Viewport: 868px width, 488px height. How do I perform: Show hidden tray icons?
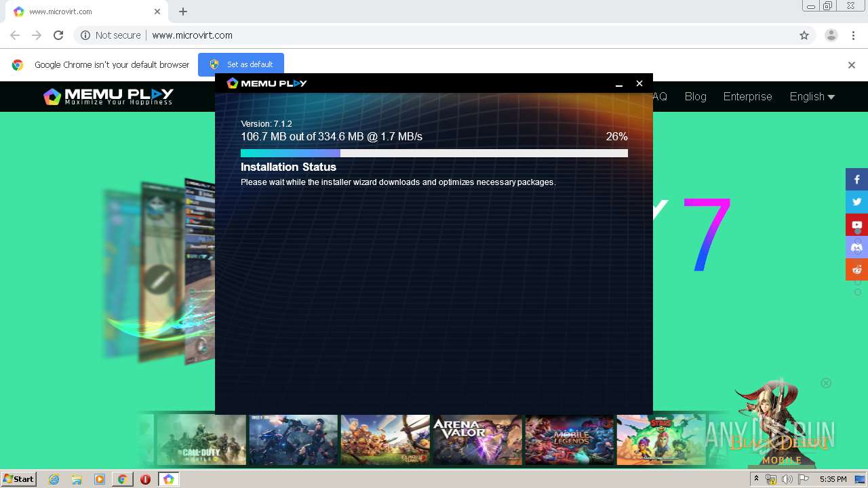coord(756,479)
